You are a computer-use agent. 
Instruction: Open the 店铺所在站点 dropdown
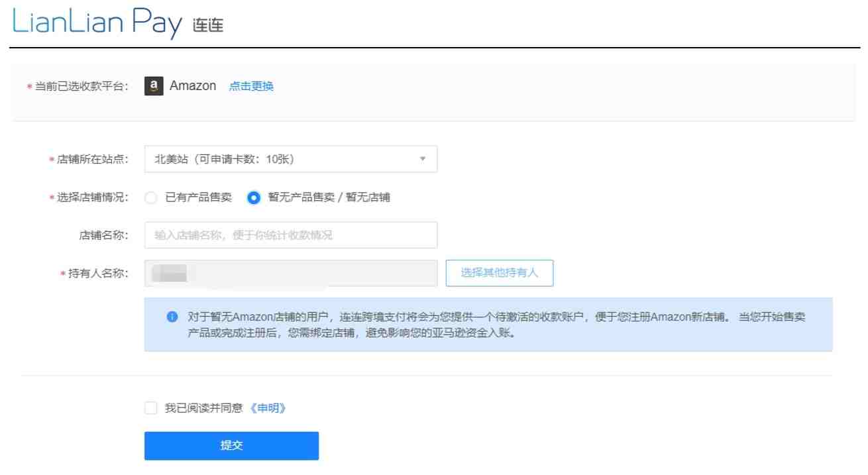[291, 159]
